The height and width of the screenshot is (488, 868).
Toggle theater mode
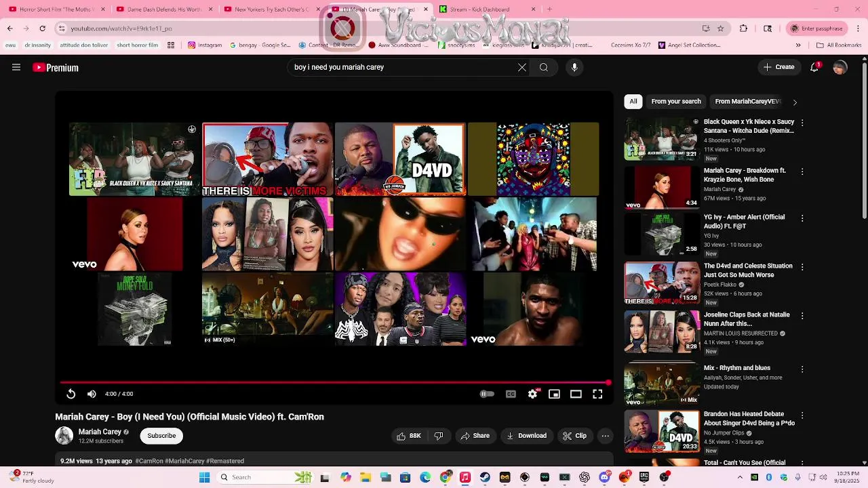pos(576,394)
